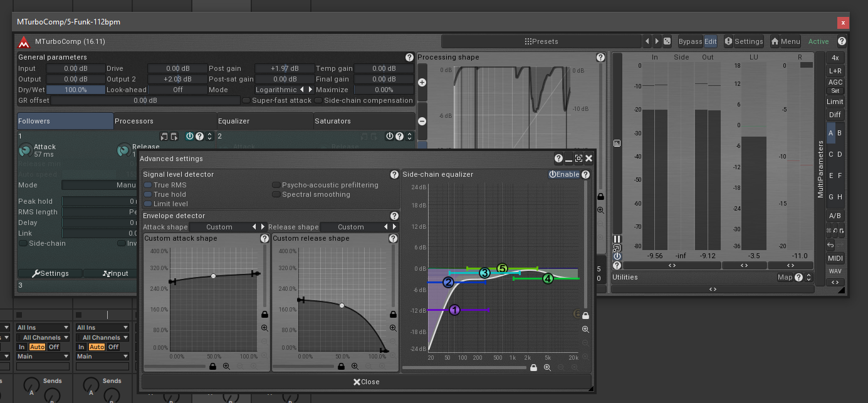Switch to the Equalizer tab
The width and height of the screenshot is (868, 403).
tap(264, 121)
